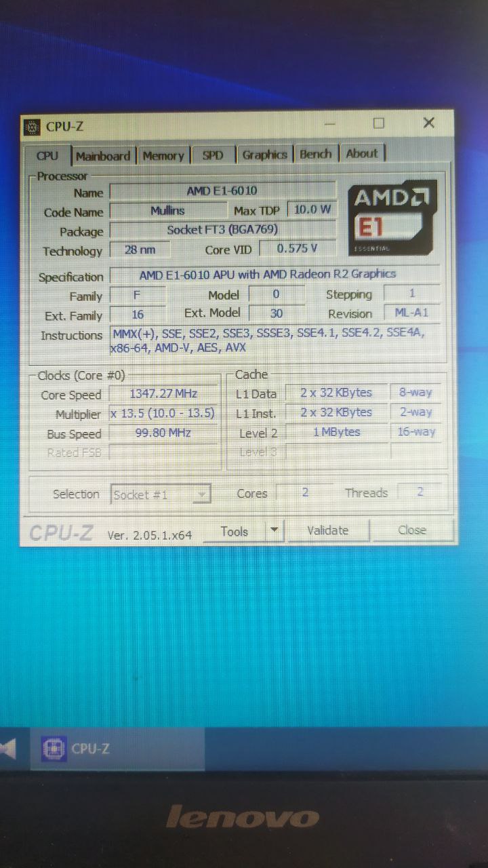
Task: Click the Technology value 28 nm
Action: 140,250
